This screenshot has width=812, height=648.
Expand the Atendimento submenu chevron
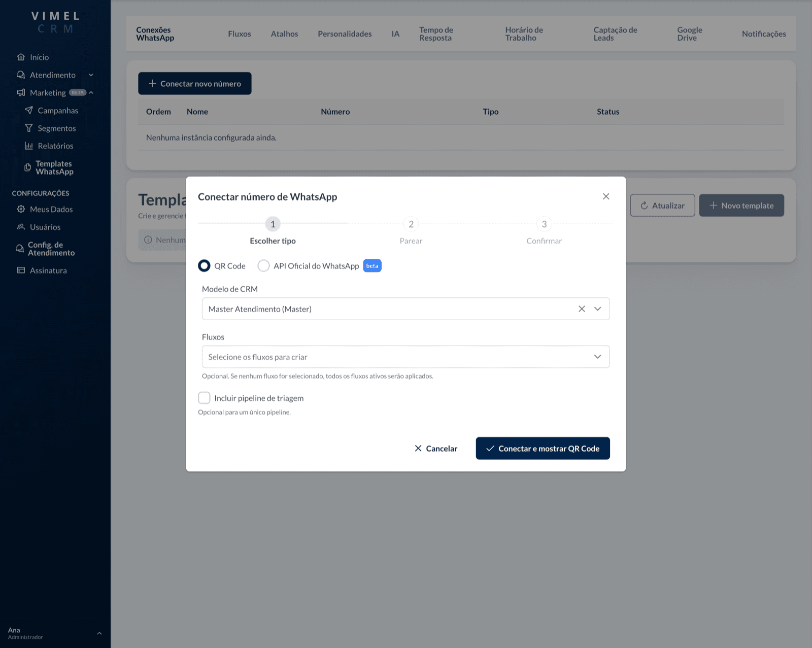point(91,75)
